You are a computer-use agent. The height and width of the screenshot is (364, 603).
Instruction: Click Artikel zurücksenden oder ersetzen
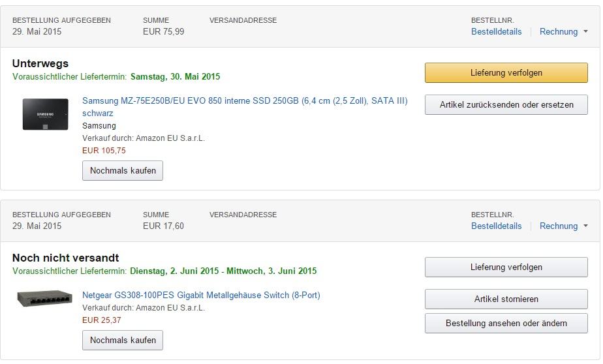pos(506,104)
